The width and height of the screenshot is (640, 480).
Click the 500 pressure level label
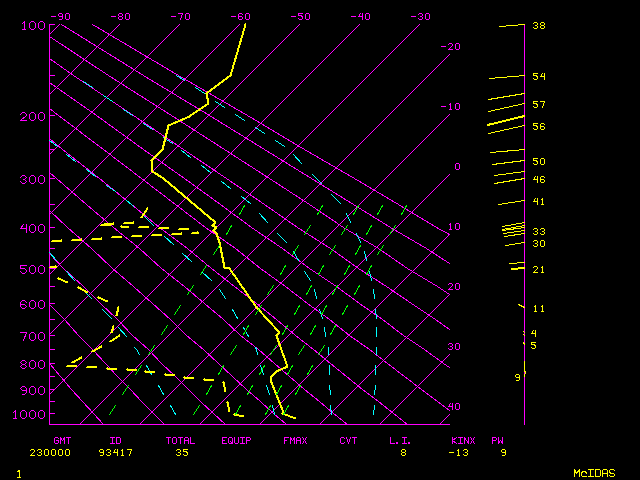(33, 269)
